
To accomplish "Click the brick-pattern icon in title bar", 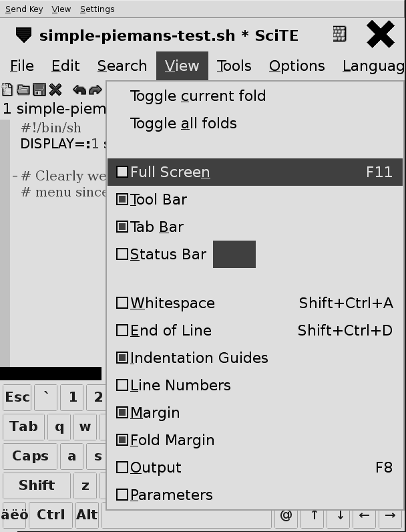I will (340, 35).
